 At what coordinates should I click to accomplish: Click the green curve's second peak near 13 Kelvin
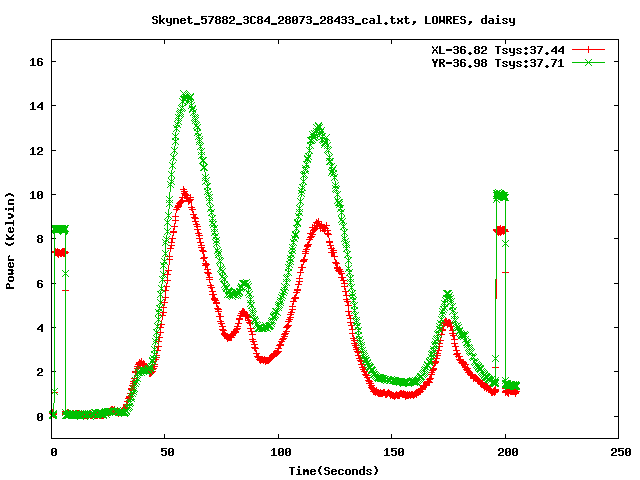(x=318, y=129)
